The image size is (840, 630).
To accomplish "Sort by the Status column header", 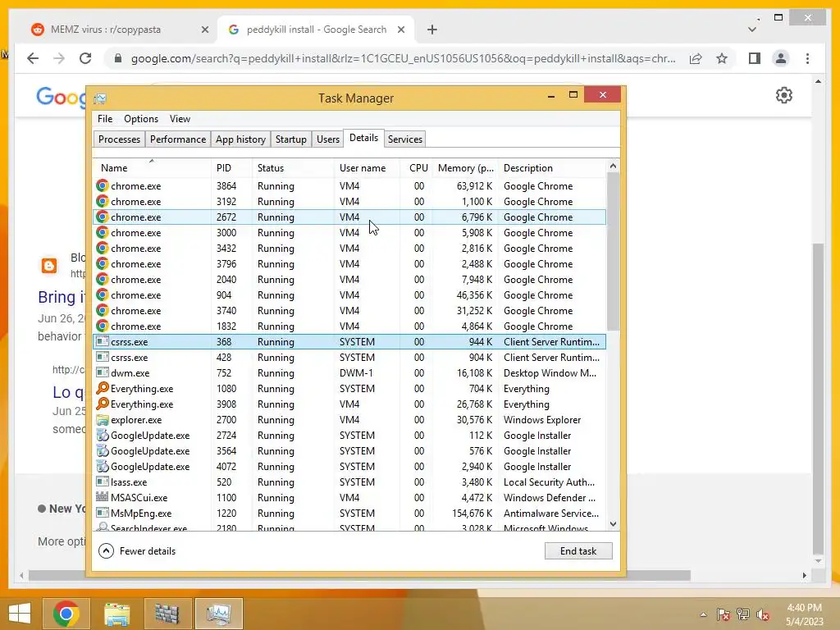I will [293, 167].
